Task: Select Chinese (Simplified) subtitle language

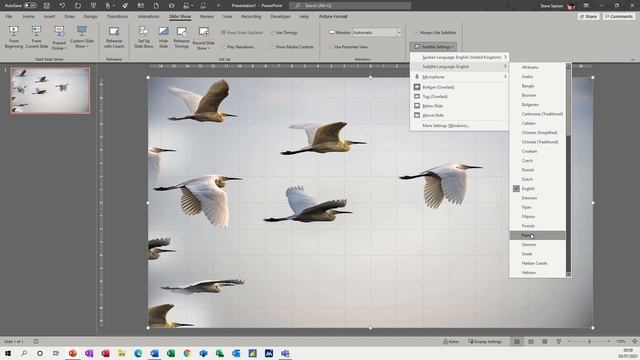Action: click(538, 133)
